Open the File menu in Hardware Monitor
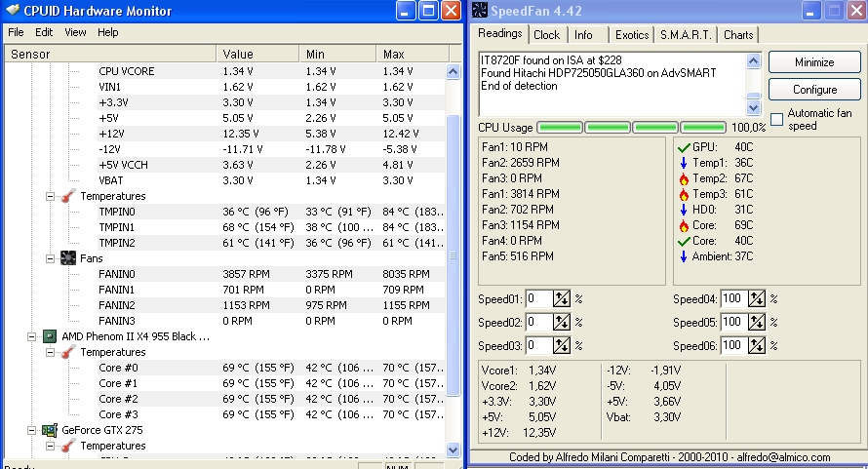The image size is (868, 469). point(16,32)
